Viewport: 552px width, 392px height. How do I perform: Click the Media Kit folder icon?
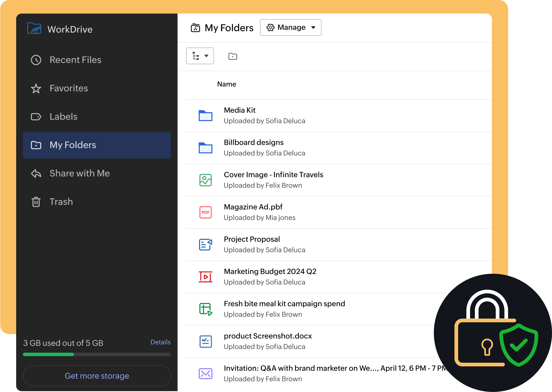pyautogui.click(x=205, y=116)
